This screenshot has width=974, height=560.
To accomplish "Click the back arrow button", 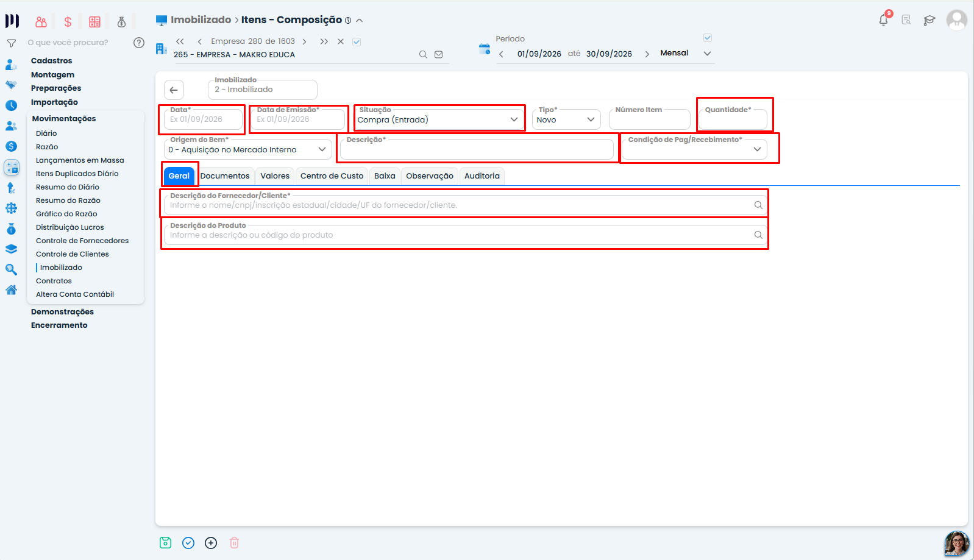I will pos(174,90).
